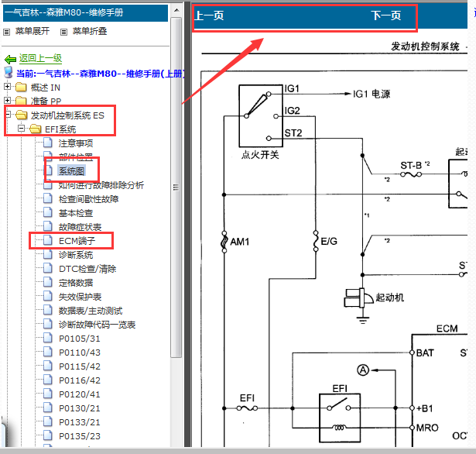Open the P0133/21 code page
Viewport: 476px width, 454px height.
click(80, 422)
